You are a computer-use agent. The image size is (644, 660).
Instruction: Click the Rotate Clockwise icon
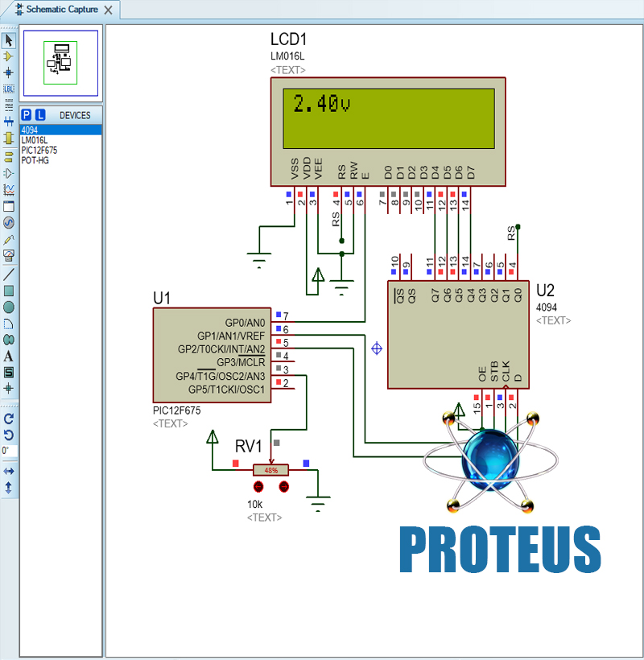click(x=9, y=419)
